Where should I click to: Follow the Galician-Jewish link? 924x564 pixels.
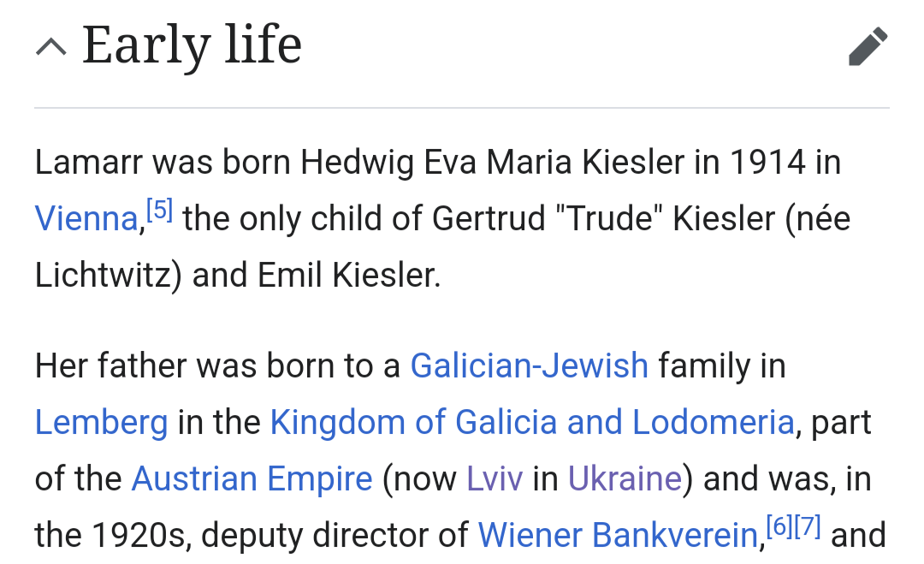pyautogui.click(x=529, y=366)
